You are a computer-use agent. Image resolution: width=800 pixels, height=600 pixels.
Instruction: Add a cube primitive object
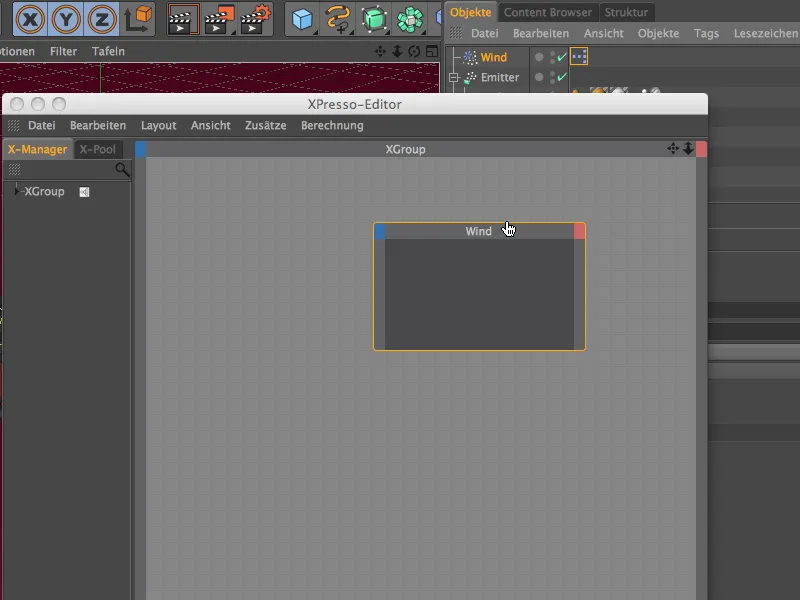click(x=300, y=18)
